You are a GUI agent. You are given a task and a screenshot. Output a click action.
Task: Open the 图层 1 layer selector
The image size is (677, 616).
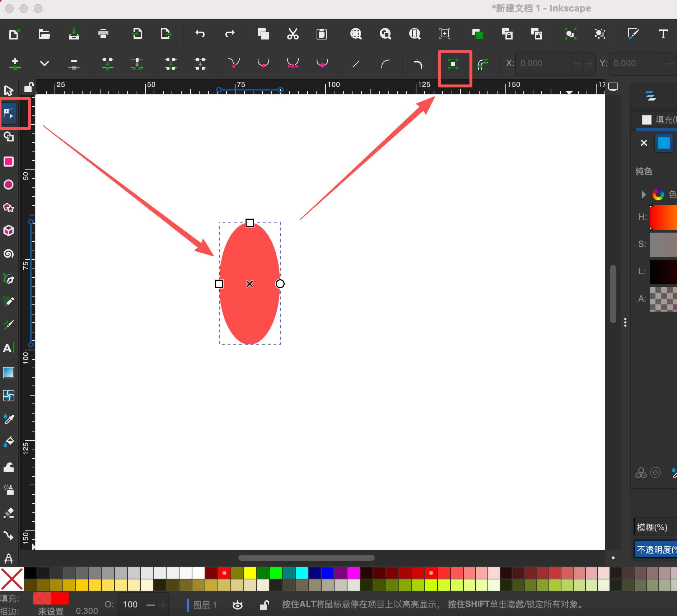(205, 605)
